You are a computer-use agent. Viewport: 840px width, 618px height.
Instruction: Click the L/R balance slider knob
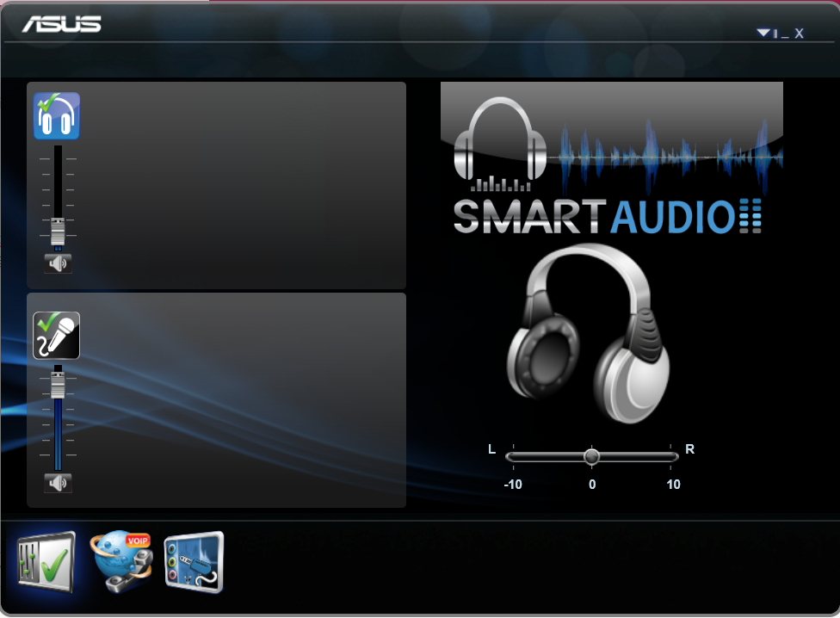click(x=591, y=456)
